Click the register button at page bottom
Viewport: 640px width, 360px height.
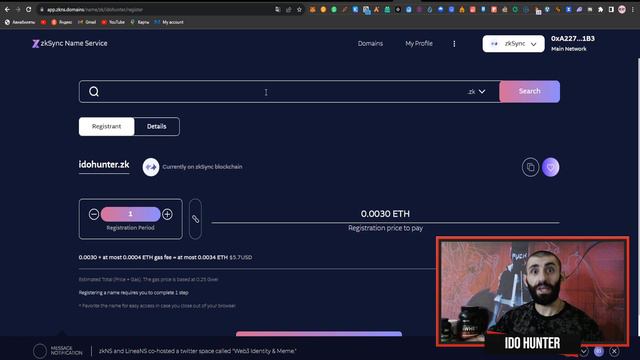319,334
